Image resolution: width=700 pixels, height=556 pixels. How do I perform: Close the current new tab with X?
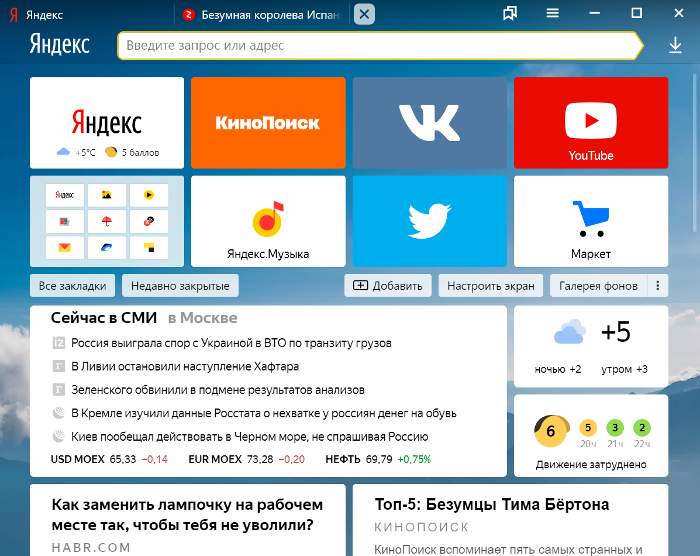point(364,14)
